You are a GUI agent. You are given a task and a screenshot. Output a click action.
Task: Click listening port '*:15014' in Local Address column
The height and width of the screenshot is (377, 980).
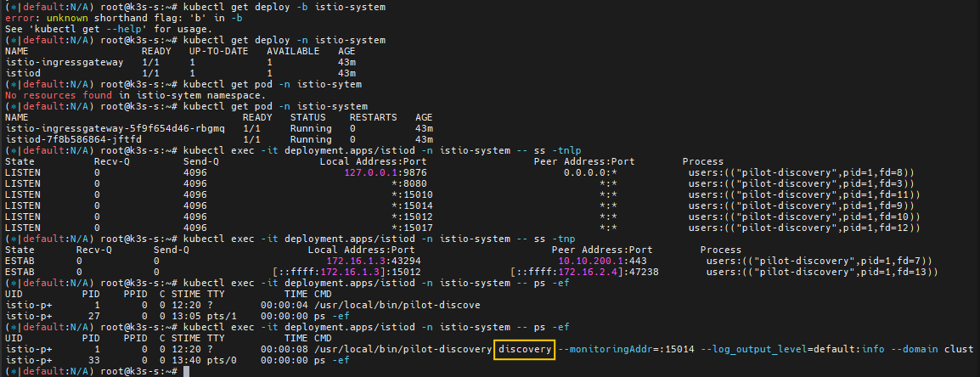point(412,205)
